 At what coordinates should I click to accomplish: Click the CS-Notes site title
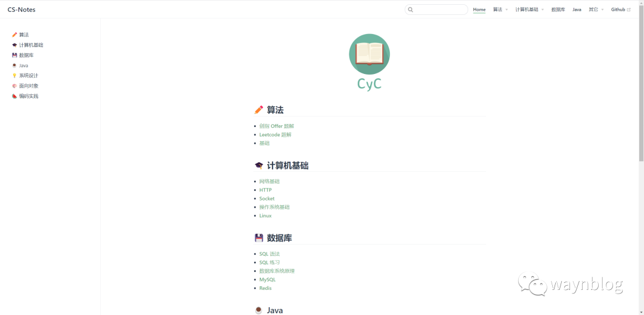(x=21, y=10)
